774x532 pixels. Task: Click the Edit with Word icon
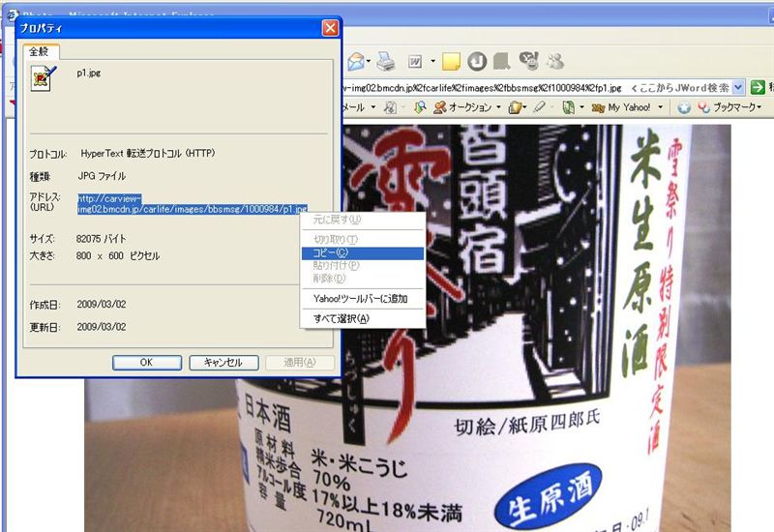point(415,62)
